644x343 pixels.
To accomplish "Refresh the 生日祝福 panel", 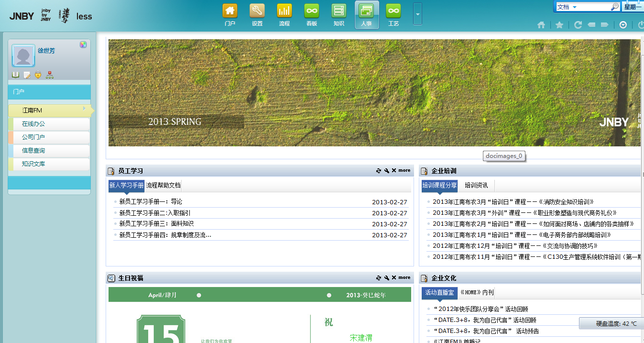I will coord(379,277).
